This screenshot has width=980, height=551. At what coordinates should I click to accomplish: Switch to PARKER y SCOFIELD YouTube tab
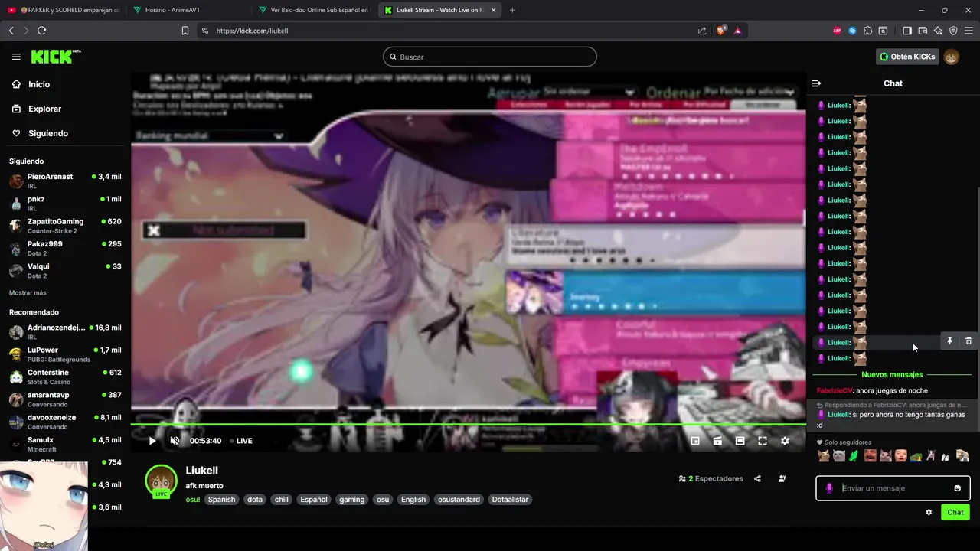coord(64,10)
